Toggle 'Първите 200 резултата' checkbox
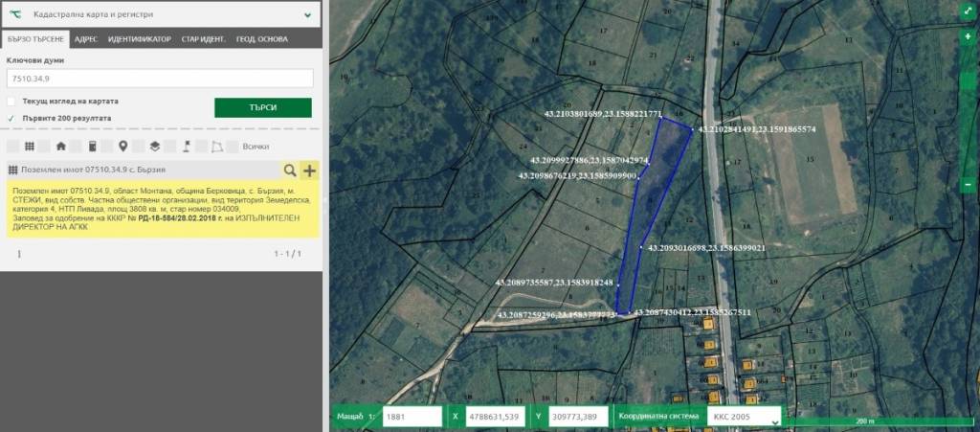Image resolution: width=980 pixels, height=432 pixels. [x=11, y=119]
